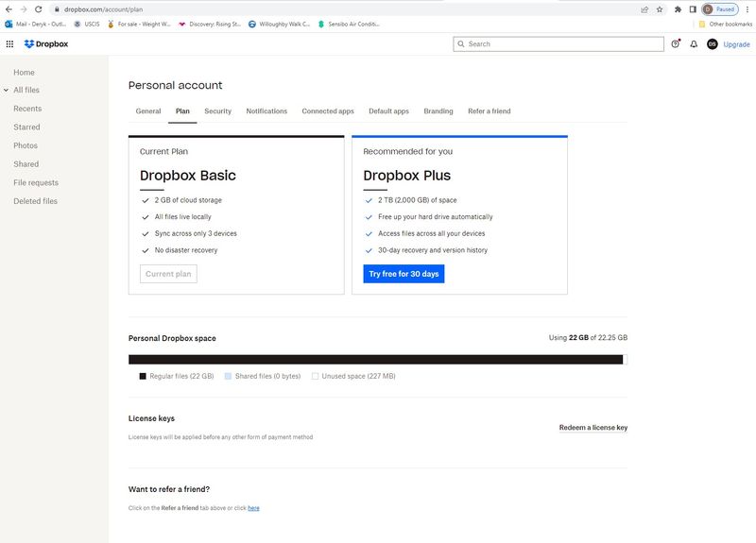
Task: Open the Sensibo Air Conditi bookmark
Action: [349, 24]
